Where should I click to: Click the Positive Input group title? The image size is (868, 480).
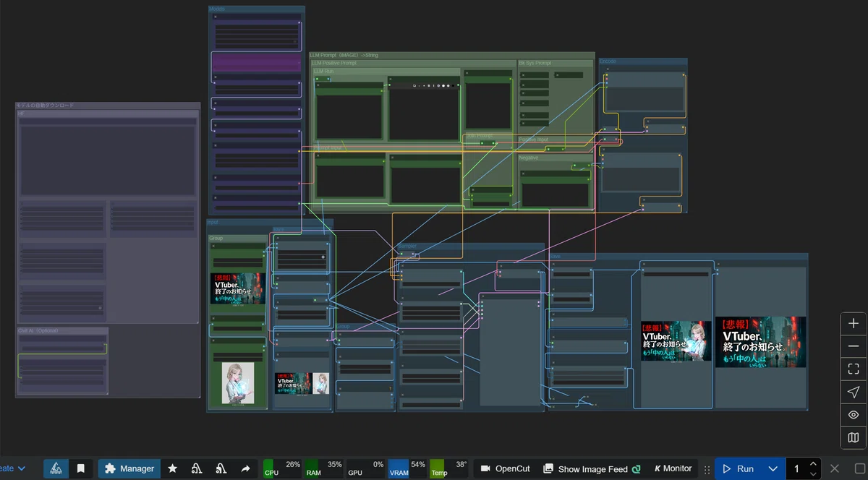534,140
